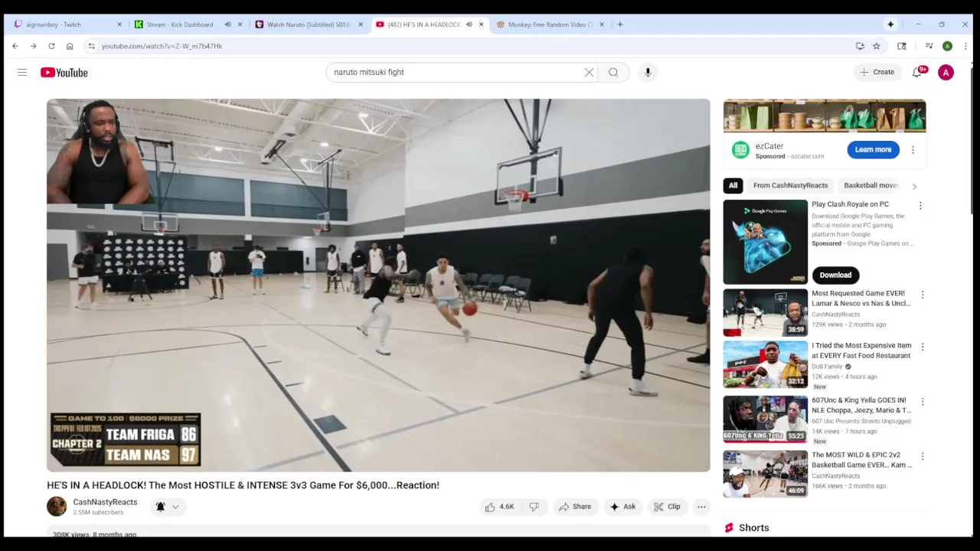Show more filter chips with right arrow

click(x=913, y=186)
